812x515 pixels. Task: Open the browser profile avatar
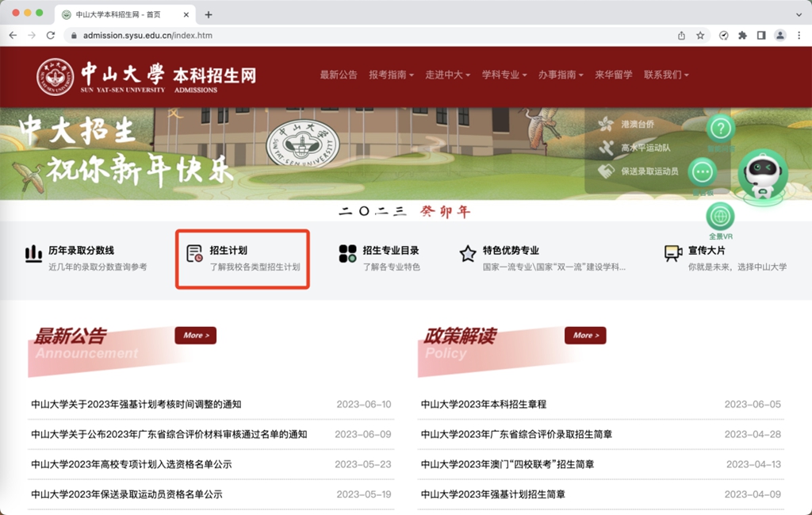[x=780, y=35]
